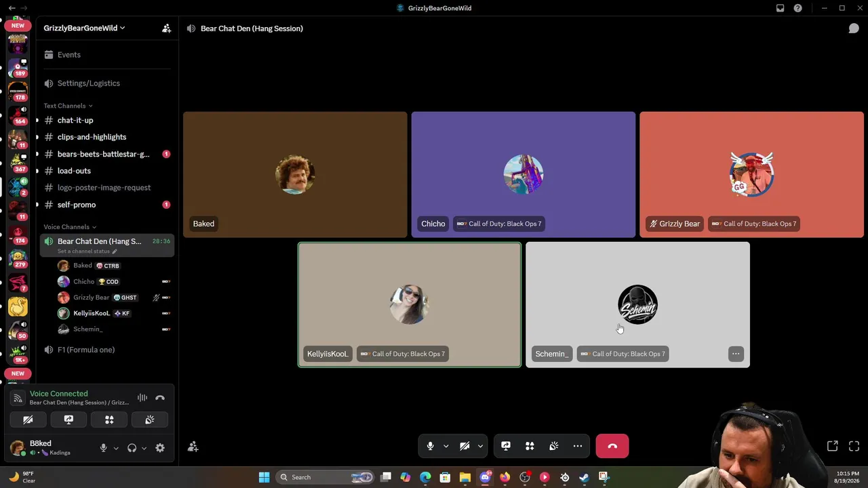The image size is (868, 488).
Task: Enter full screen call view
Action: (x=854, y=446)
